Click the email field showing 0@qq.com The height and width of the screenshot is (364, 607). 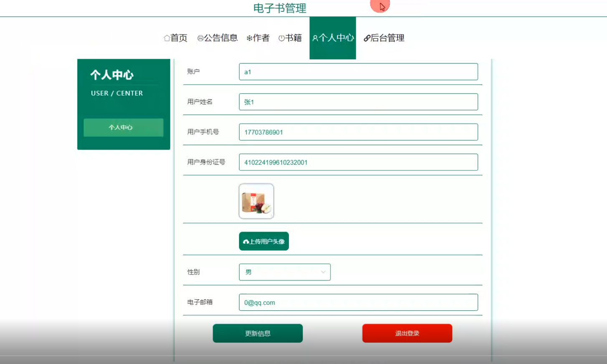click(358, 302)
